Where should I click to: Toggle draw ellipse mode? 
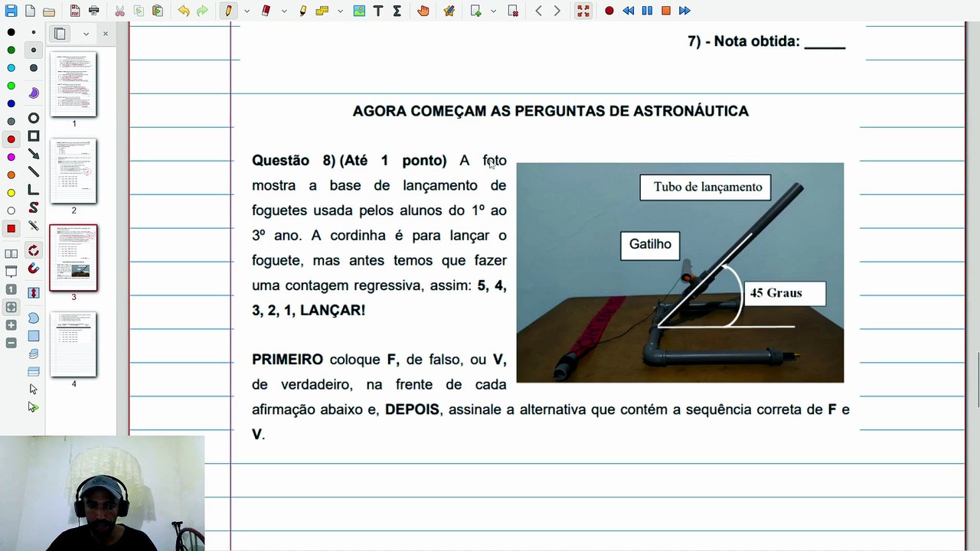click(34, 118)
